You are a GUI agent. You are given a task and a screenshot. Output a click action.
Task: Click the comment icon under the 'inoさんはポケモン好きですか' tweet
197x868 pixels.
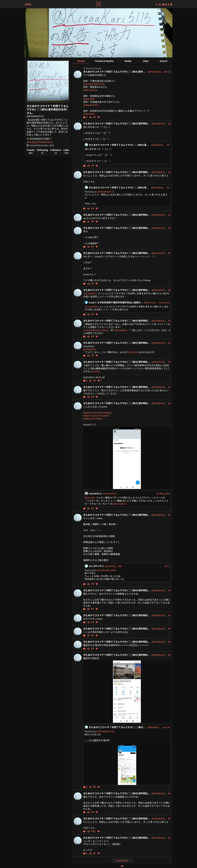(x=84, y=221)
